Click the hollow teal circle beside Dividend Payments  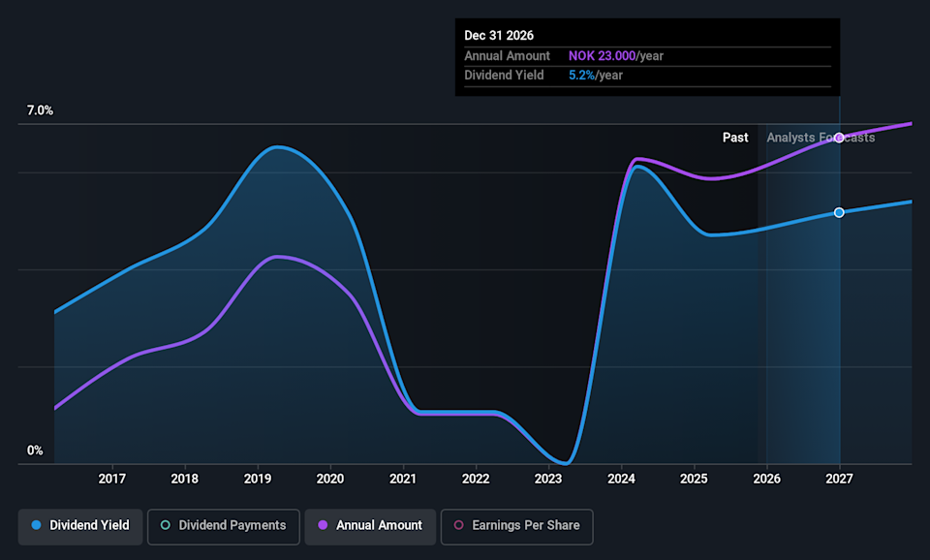(166, 525)
